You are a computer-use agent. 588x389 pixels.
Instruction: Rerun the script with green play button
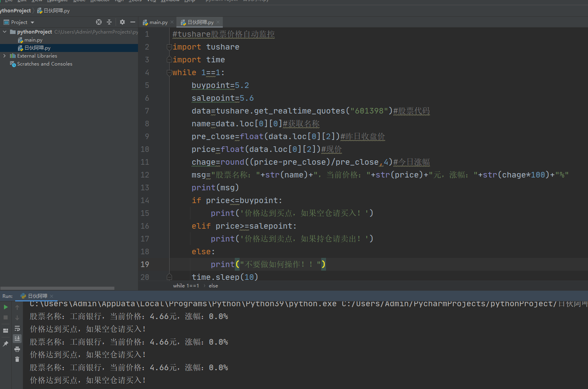pyautogui.click(x=6, y=307)
